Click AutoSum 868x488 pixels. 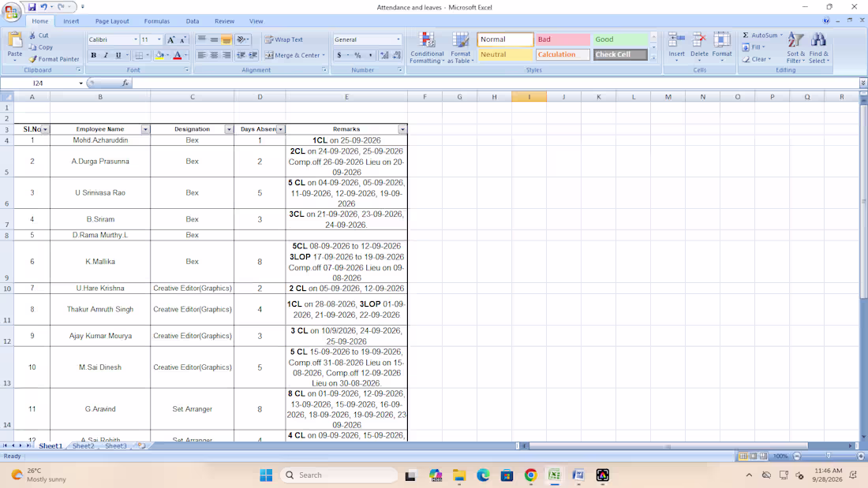pos(763,35)
